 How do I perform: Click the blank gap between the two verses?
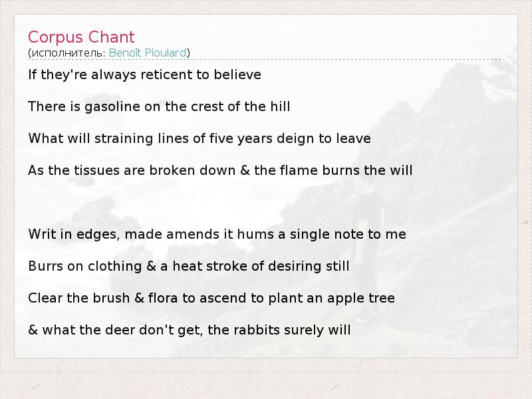coord(199,202)
